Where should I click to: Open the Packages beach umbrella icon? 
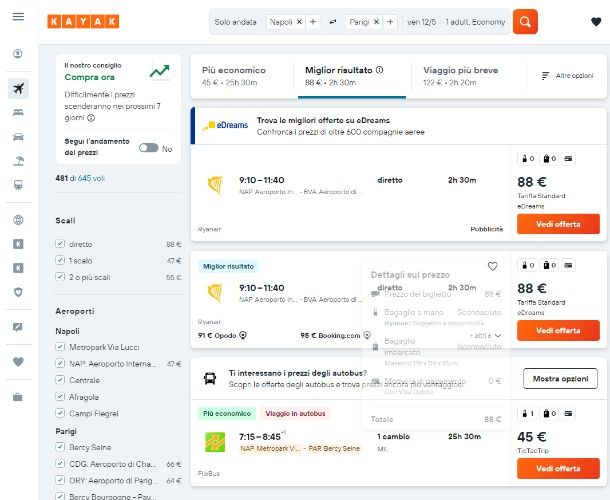18,161
